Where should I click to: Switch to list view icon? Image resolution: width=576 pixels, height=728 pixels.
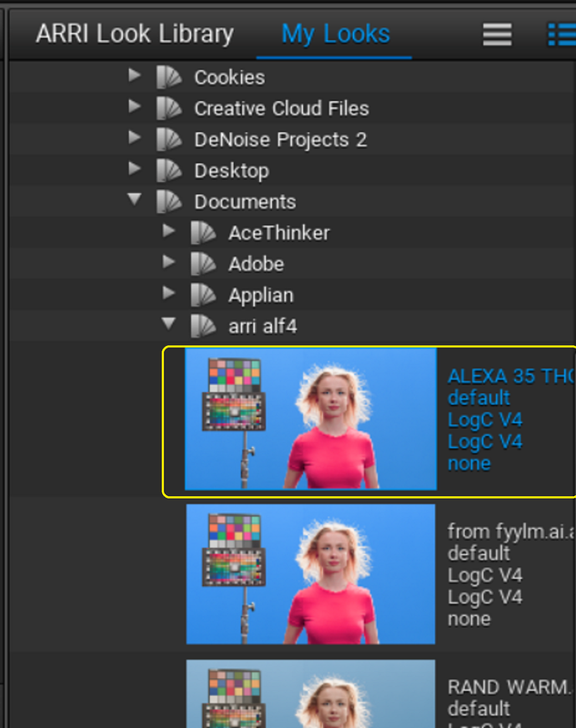point(561,35)
